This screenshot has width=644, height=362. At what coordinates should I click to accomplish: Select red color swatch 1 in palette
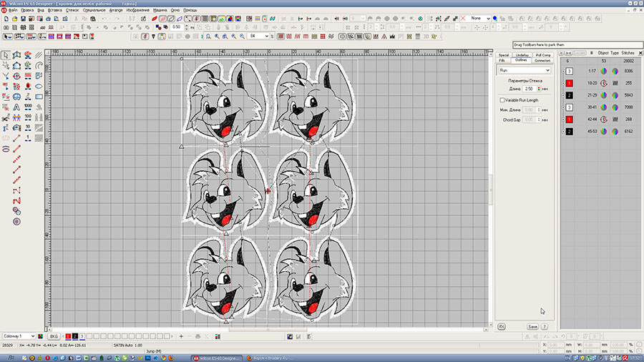pyautogui.click(x=68, y=336)
